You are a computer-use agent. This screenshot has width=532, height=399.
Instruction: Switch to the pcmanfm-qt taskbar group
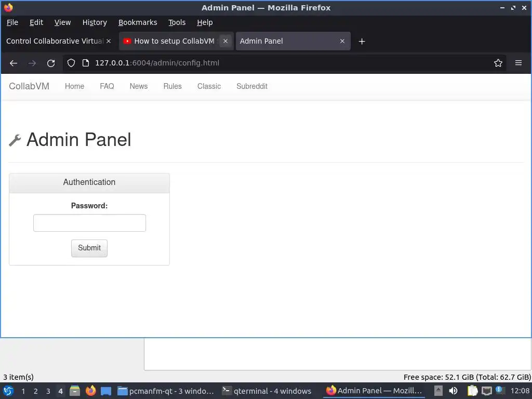[x=166, y=391]
